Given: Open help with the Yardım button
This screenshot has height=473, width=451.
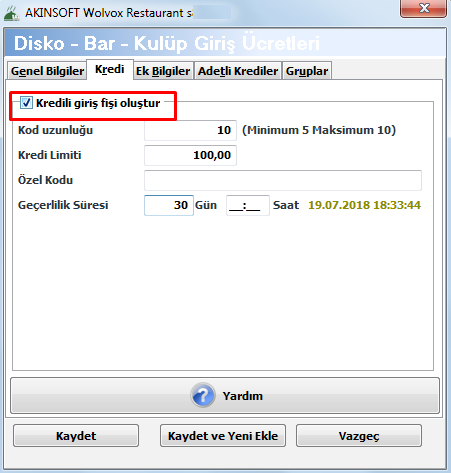Looking at the screenshot, I should pyautogui.click(x=225, y=396).
